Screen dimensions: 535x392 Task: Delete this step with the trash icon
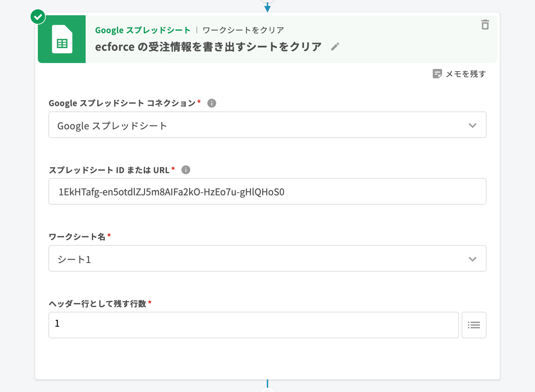485,25
